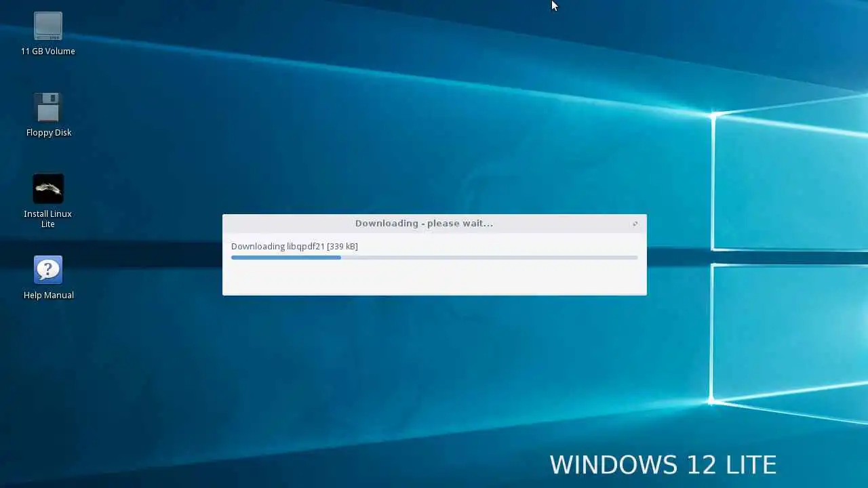
Task: Launch the Install Linux Lite icon
Action: tap(48, 189)
